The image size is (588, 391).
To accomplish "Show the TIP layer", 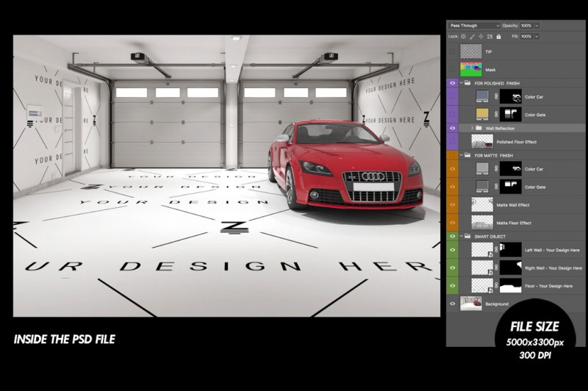I will coord(453,51).
